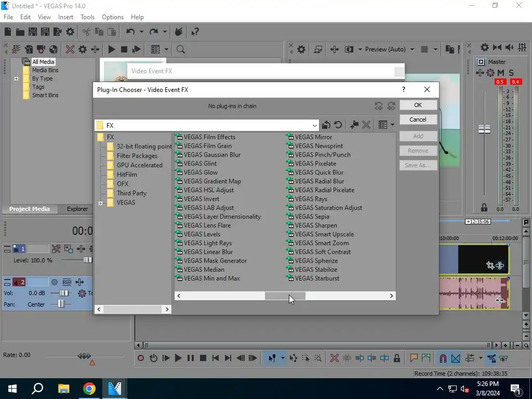Open Google Chrome from taskbar
The image size is (532, 399).
(89, 389)
